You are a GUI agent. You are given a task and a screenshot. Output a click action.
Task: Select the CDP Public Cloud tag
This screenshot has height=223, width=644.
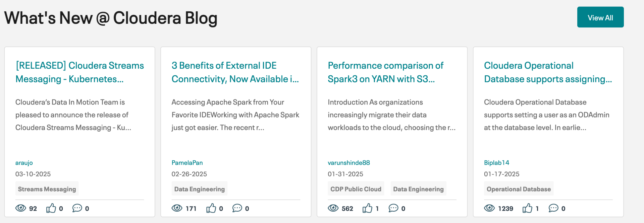(x=356, y=189)
